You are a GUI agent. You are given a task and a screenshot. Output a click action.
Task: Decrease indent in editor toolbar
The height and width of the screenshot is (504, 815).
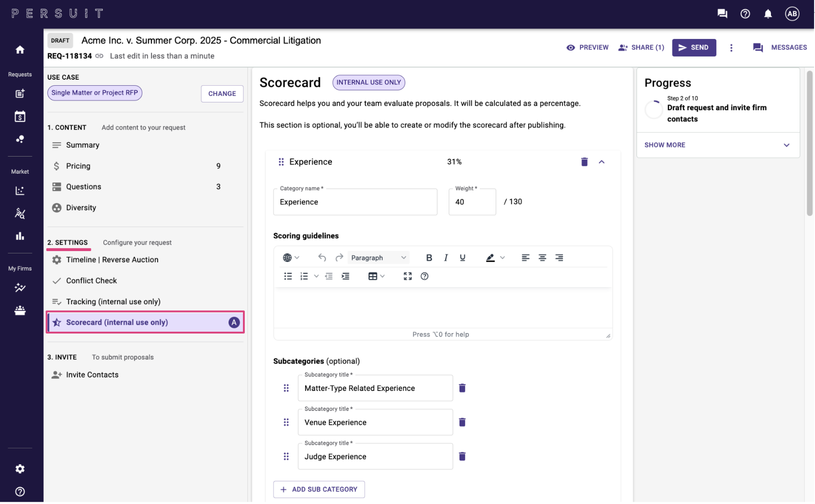point(329,276)
